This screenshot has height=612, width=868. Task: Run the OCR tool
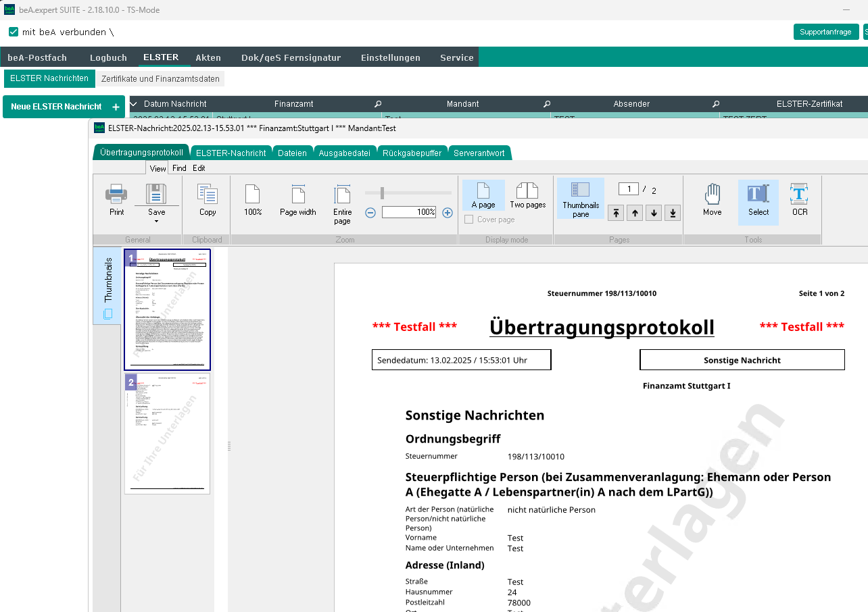click(x=800, y=200)
